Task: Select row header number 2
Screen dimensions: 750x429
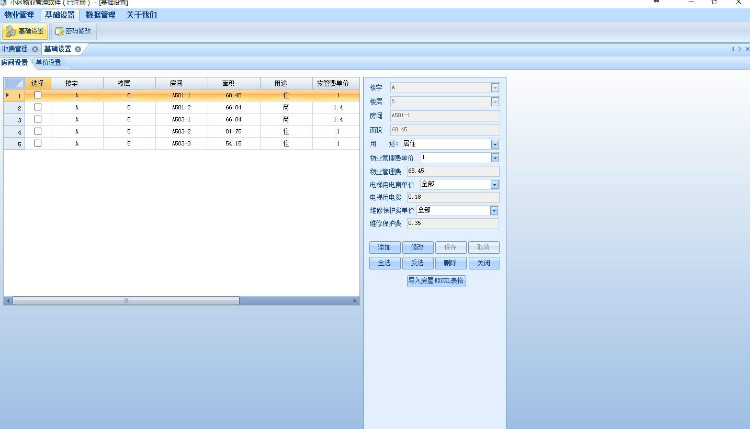Action: coord(14,108)
